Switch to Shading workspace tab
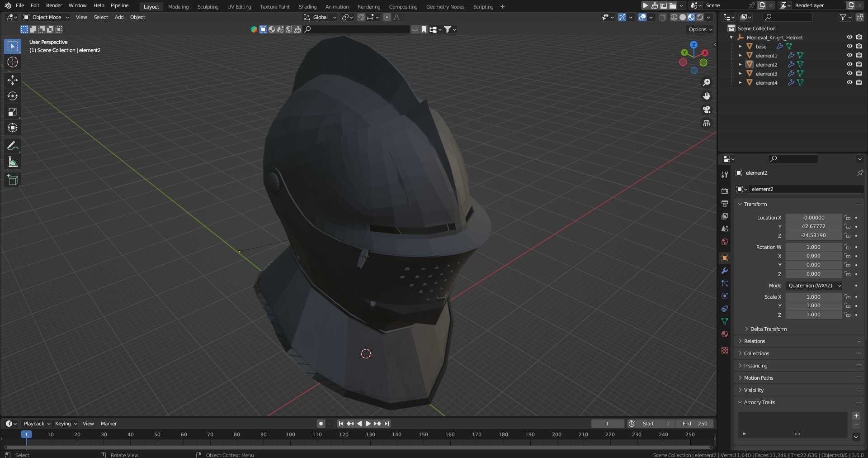868x458 pixels. click(x=307, y=7)
